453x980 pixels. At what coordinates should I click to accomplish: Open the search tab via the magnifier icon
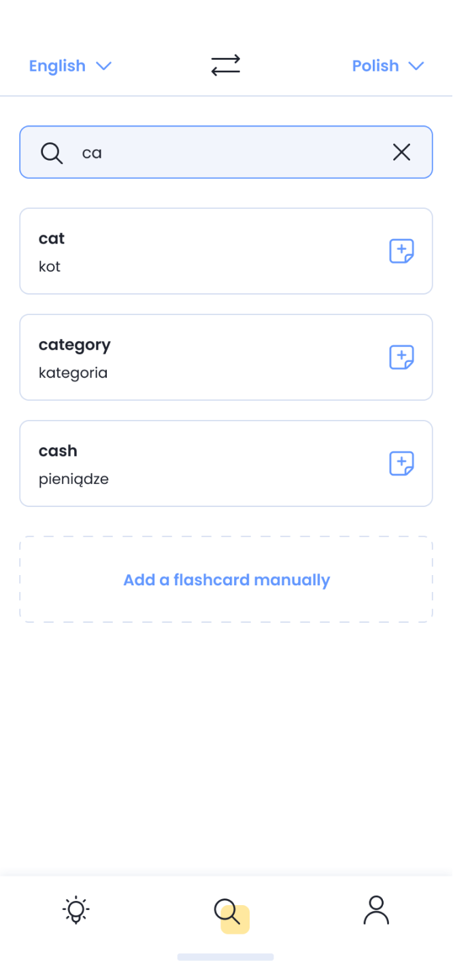(x=227, y=909)
